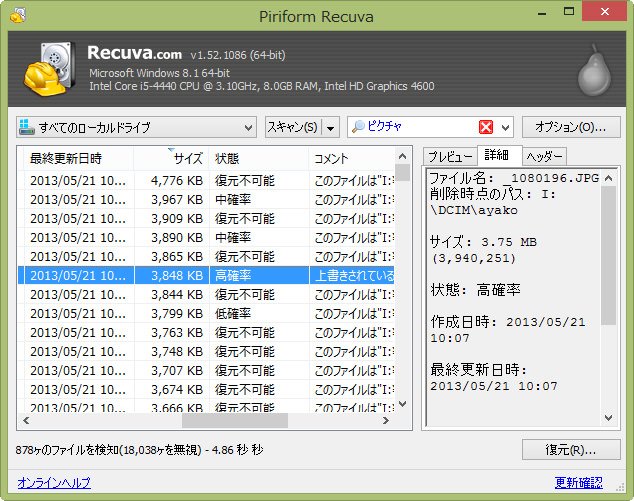Expand the ピクチャ filter dropdown arrow
Viewport: 634px width, 501px height.
pyautogui.click(x=505, y=128)
